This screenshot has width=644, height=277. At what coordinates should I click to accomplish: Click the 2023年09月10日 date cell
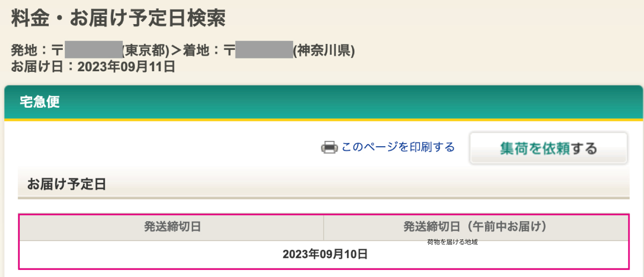coord(324,254)
